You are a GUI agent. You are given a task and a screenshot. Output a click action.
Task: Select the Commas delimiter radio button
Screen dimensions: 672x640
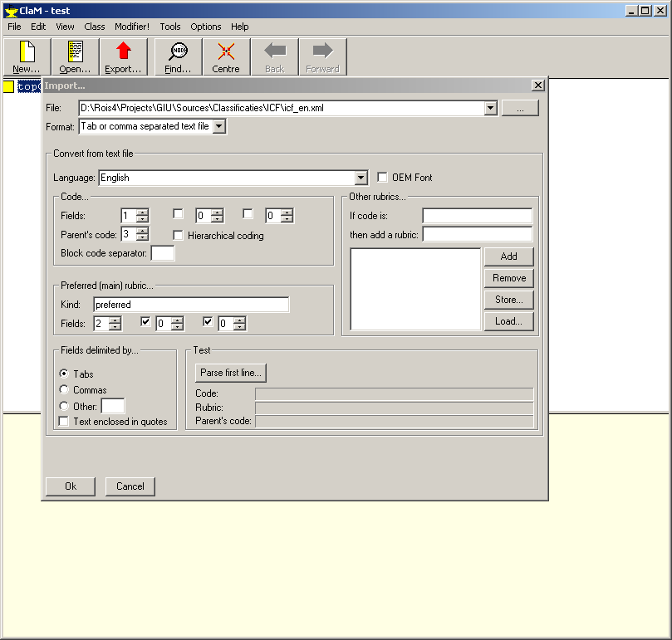(x=62, y=389)
